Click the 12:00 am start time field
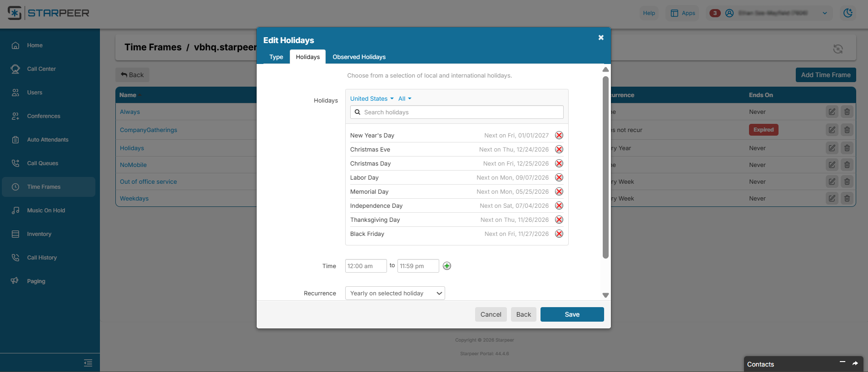The height and width of the screenshot is (372, 868). (x=366, y=266)
